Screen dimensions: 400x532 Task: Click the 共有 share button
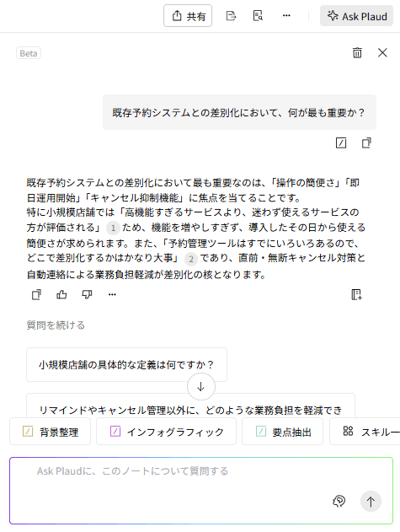[188, 16]
